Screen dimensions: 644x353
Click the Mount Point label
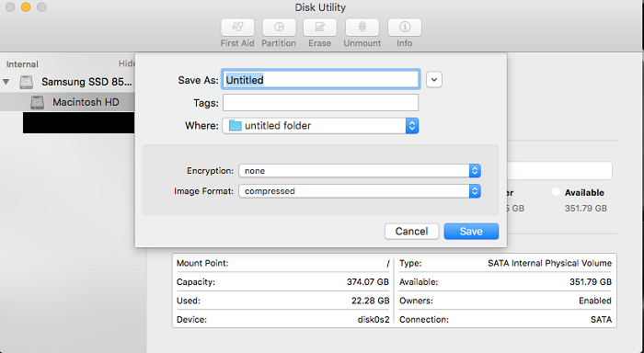(202, 263)
